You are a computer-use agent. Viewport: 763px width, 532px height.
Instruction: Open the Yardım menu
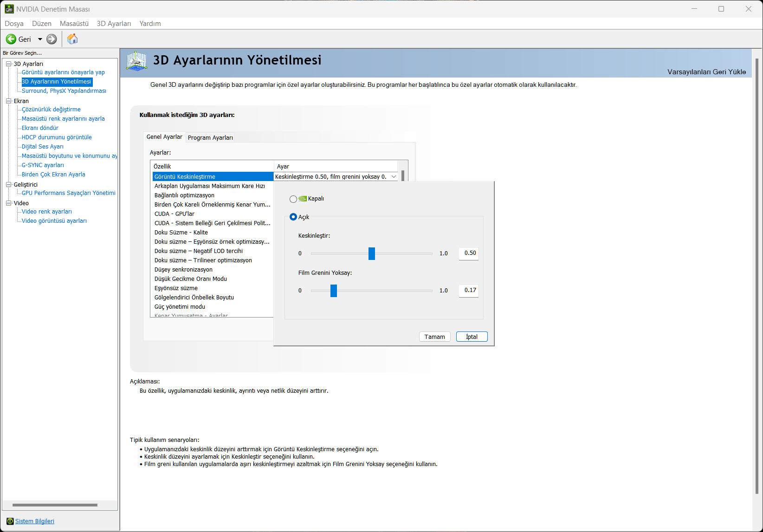point(150,24)
